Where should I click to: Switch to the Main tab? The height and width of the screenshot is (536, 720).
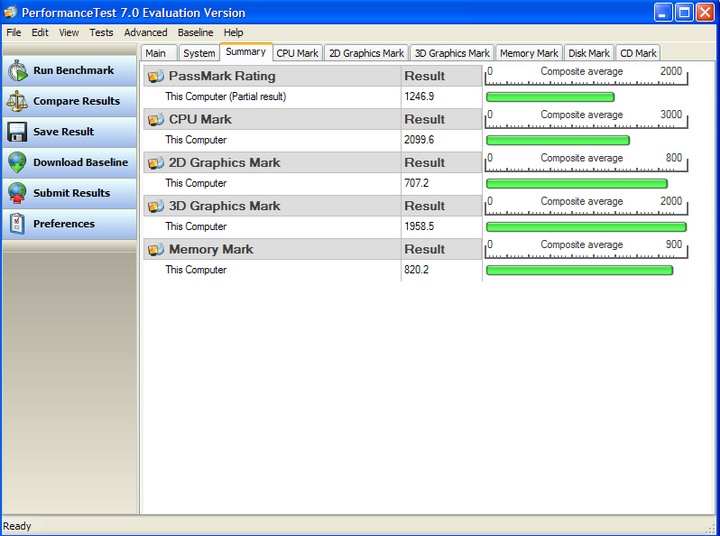(x=159, y=53)
